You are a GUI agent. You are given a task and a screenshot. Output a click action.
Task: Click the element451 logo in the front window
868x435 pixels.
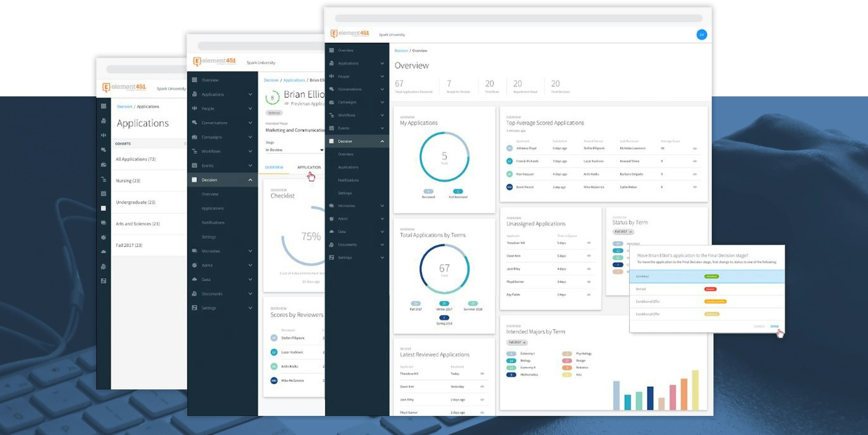[x=350, y=33]
